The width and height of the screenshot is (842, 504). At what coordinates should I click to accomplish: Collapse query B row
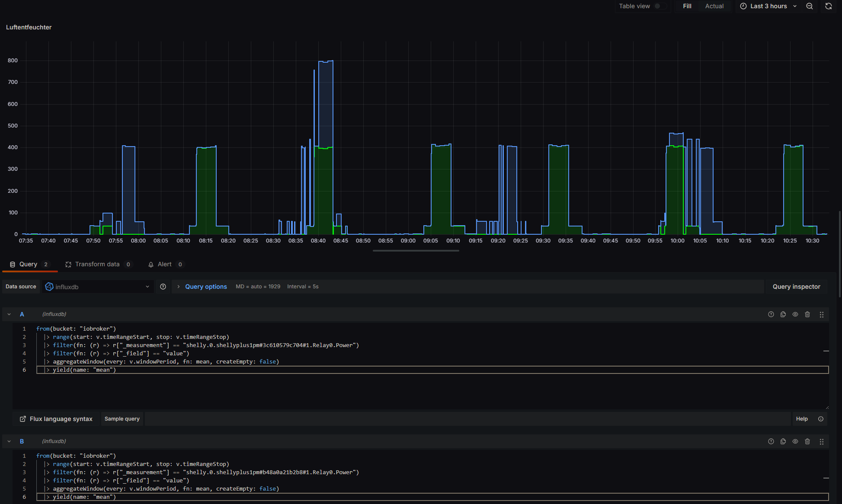9,441
